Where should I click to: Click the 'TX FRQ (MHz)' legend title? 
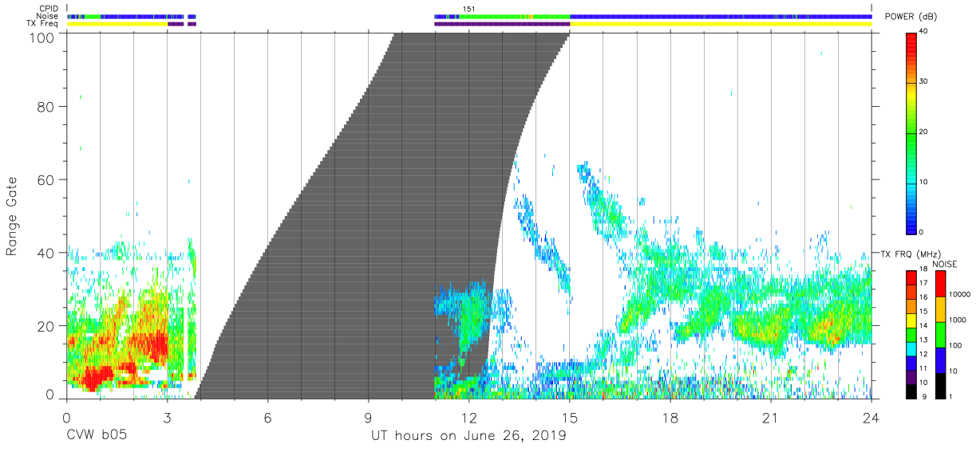coord(911,254)
